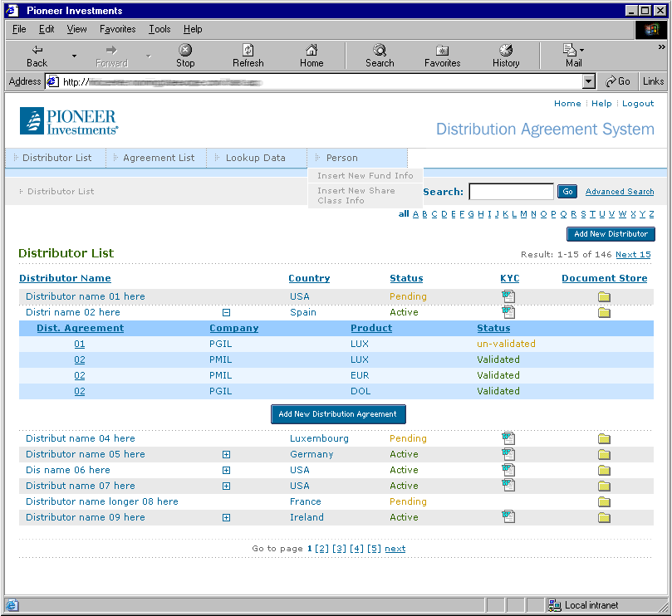The image size is (672, 616).
Task: Click the Stop loading toolbar icon
Action: (x=185, y=56)
